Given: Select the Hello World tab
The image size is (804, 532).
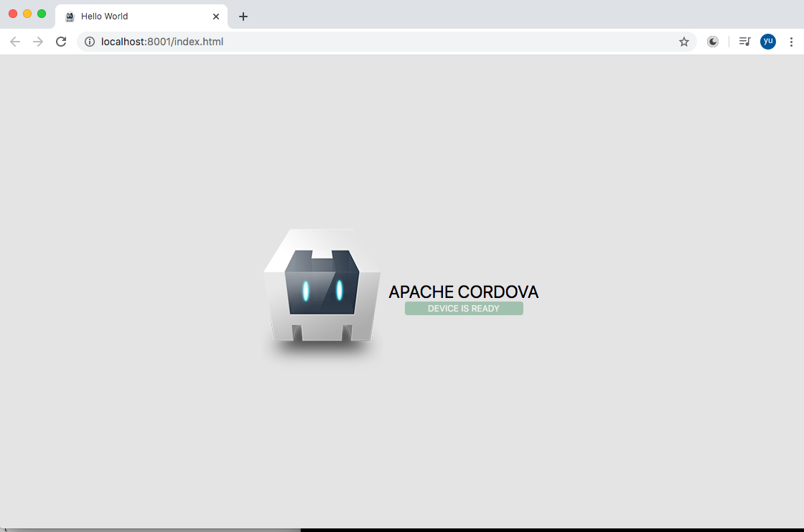Looking at the screenshot, I should (x=129, y=16).
